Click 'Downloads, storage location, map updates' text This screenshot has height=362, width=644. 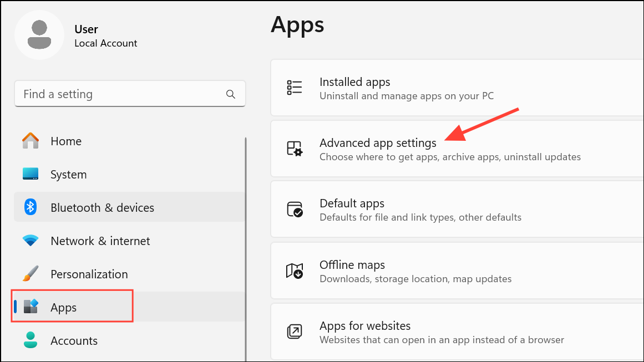click(415, 279)
